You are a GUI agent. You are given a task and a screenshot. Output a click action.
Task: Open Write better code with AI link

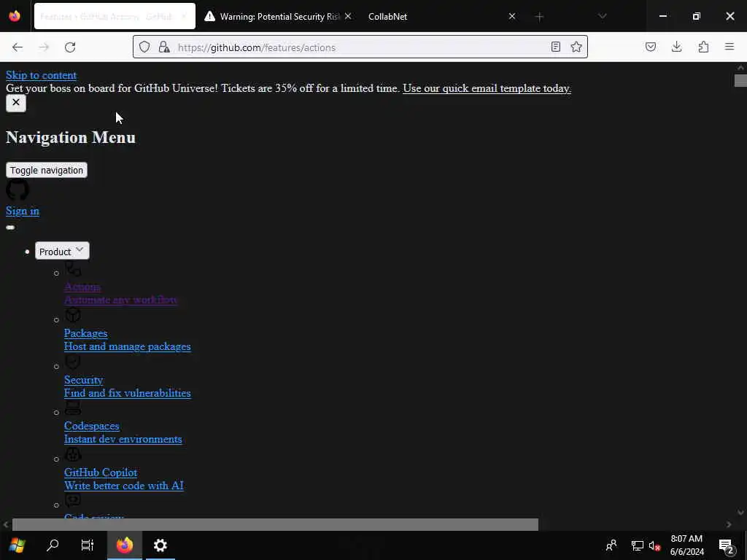pos(124,485)
